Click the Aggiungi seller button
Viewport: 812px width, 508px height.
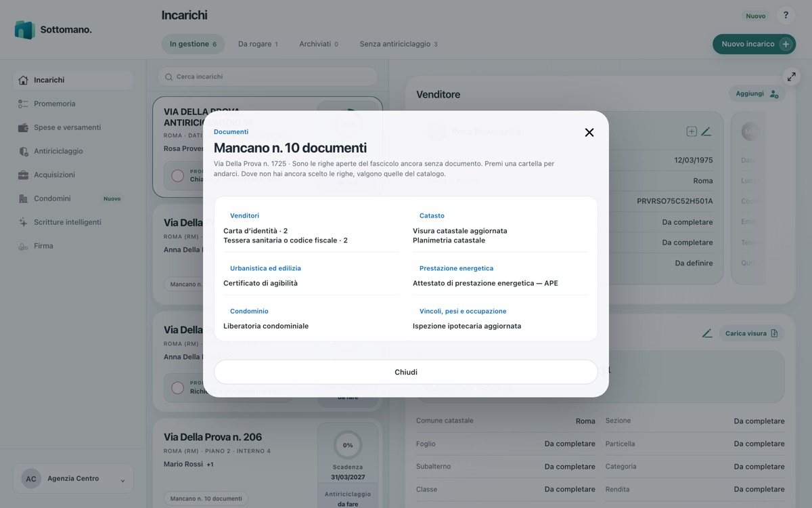pyautogui.click(x=757, y=93)
